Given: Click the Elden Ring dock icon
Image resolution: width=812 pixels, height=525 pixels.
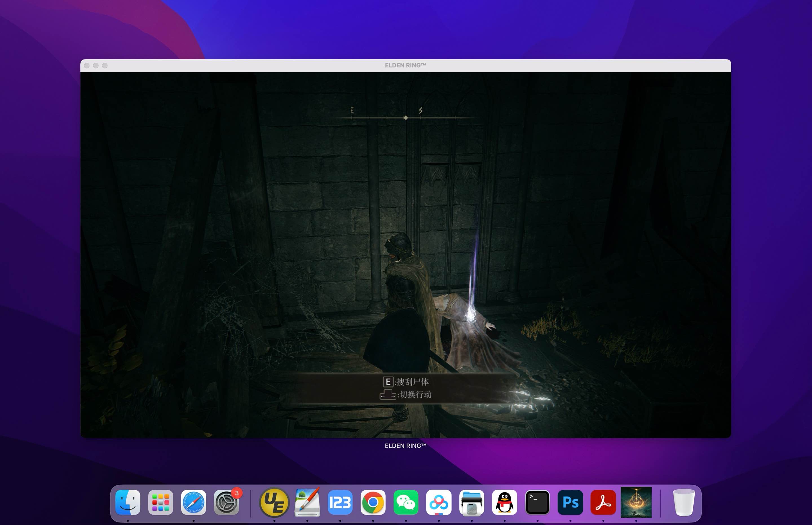Looking at the screenshot, I should point(636,502).
